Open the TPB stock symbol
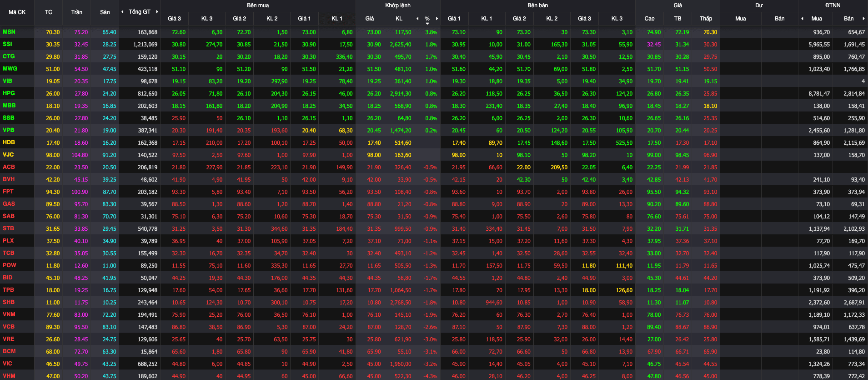Viewport: 868px width, 380px height. click(x=8, y=290)
